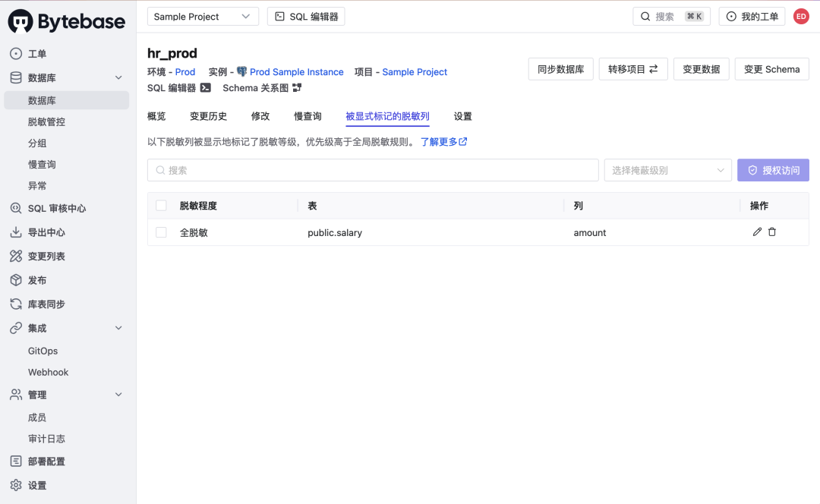Open SQL editor via terminal icon below hr_prod

206,88
